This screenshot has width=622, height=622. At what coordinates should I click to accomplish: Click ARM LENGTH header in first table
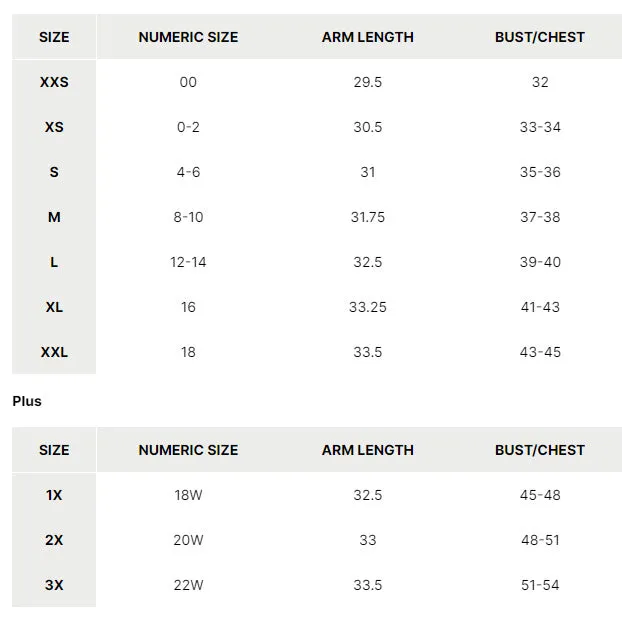[x=368, y=37]
